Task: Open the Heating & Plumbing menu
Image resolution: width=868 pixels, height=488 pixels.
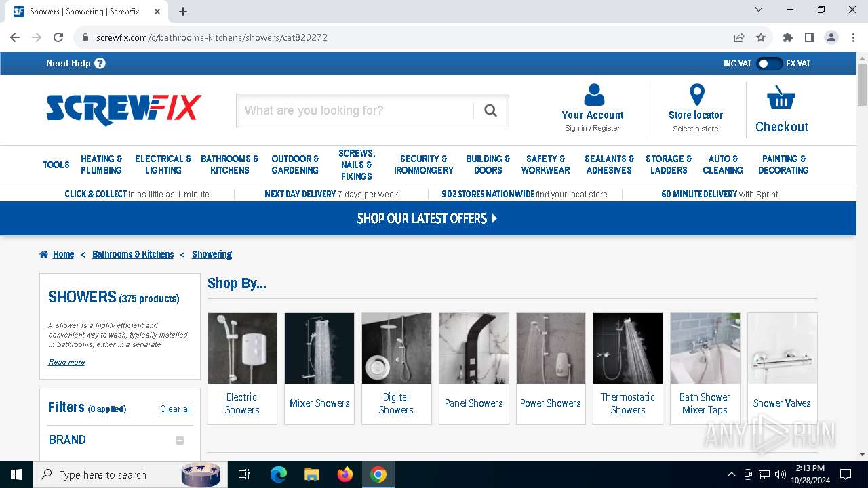Action: pyautogui.click(x=102, y=165)
